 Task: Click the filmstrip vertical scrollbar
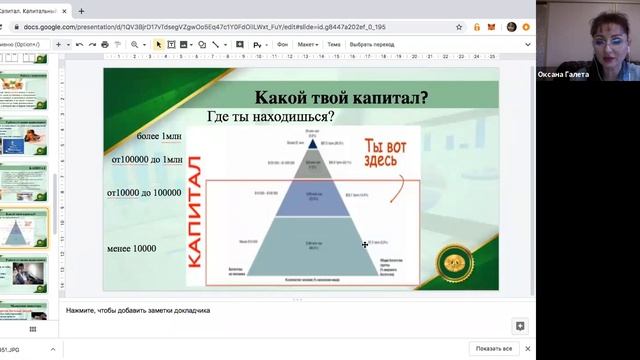pos(55,204)
